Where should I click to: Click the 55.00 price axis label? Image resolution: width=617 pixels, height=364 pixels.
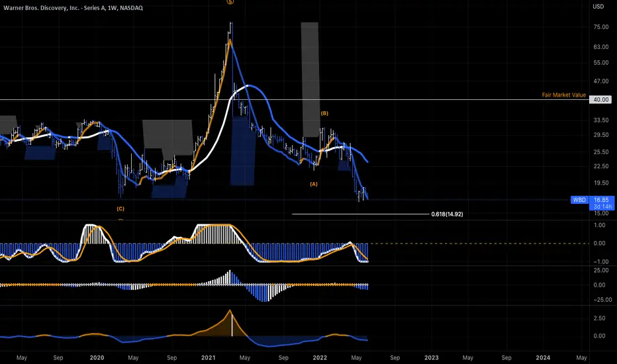tap(601, 63)
